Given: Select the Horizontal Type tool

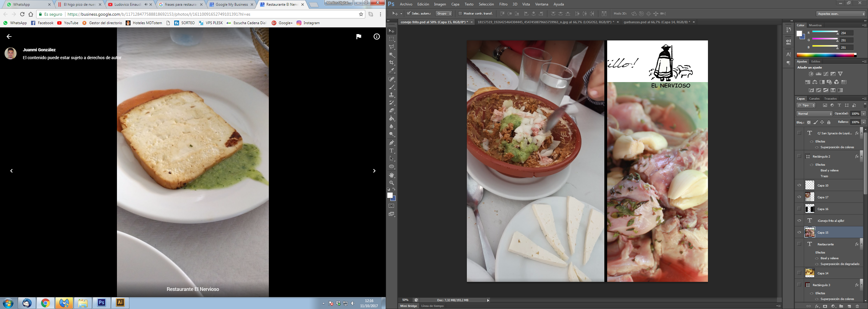Looking at the screenshot, I should pyautogui.click(x=392, y=151).
